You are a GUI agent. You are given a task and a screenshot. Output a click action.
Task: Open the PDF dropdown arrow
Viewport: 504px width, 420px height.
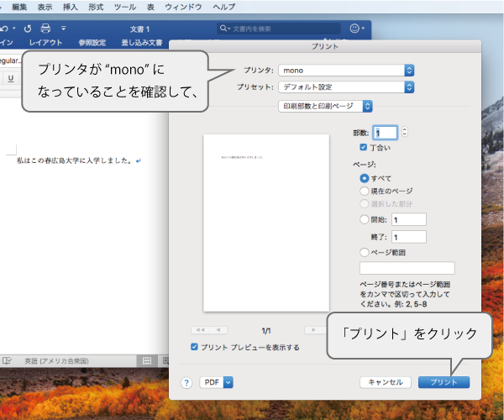coord(228,382)
